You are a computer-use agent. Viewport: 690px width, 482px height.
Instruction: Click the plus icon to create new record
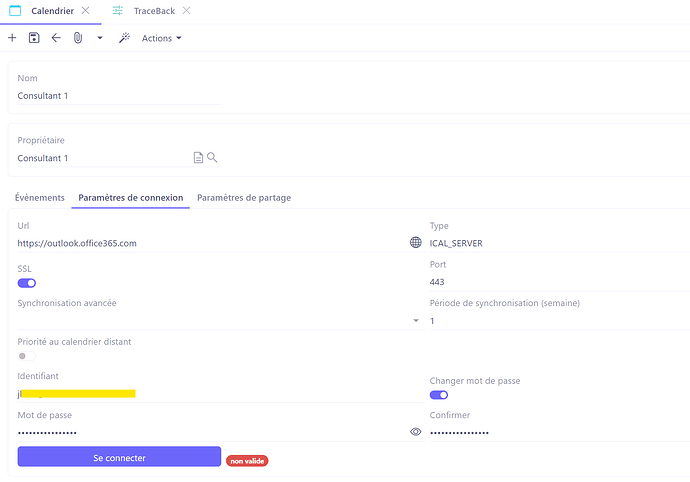pos(12,38)
